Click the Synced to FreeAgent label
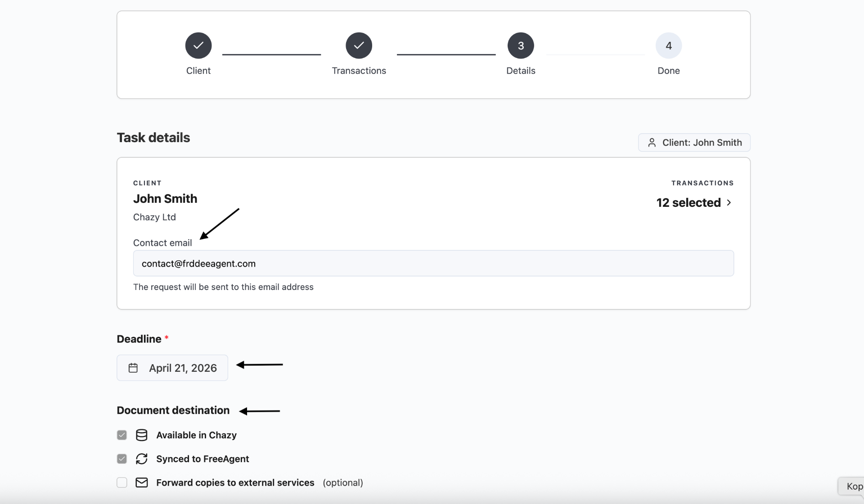 [x=202, y=459]
